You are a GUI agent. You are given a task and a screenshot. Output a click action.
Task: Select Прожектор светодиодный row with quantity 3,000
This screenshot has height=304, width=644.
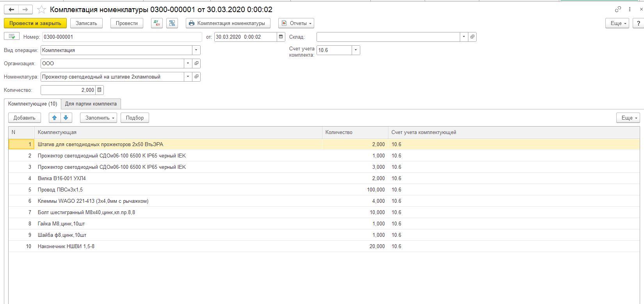click(324, 167)
